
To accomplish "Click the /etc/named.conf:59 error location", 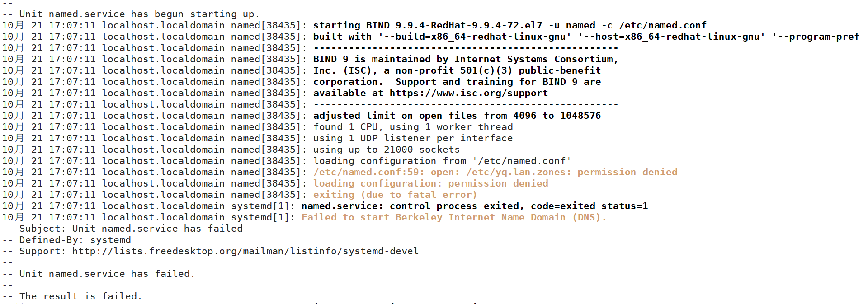I will click(x=368, y=173).
